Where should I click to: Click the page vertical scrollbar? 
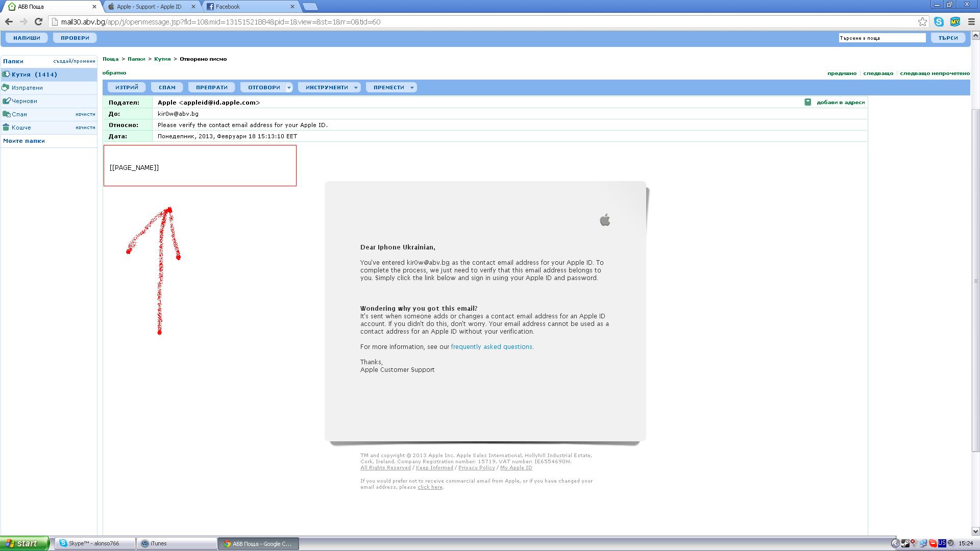pyautogui.click(x=975, y=281)
